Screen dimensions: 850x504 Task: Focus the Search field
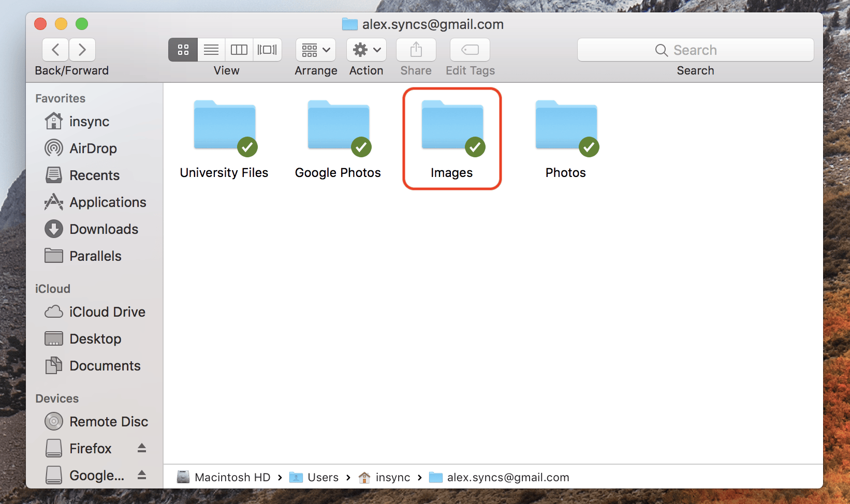point(696,50)
